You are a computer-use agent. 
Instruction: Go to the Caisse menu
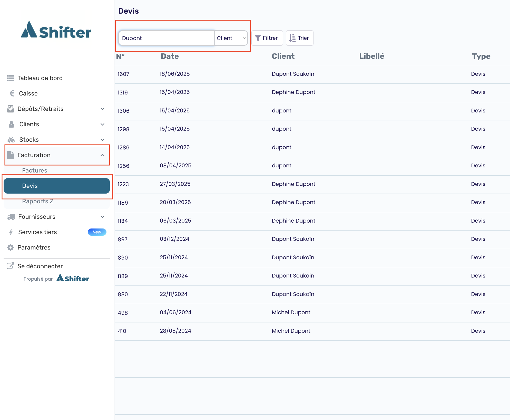[x=57, y=93]
